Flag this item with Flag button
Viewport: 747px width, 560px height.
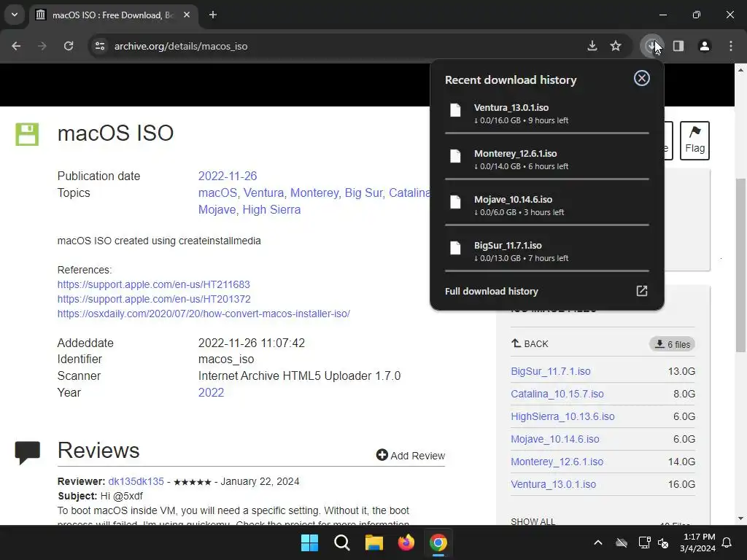[694, 141]
